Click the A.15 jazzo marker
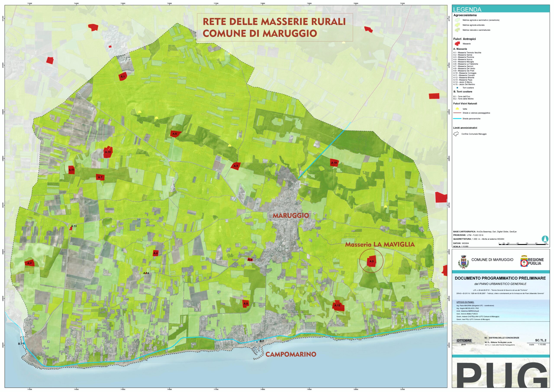The width and height of the screenshot is (554, 392). pos(108,152)
